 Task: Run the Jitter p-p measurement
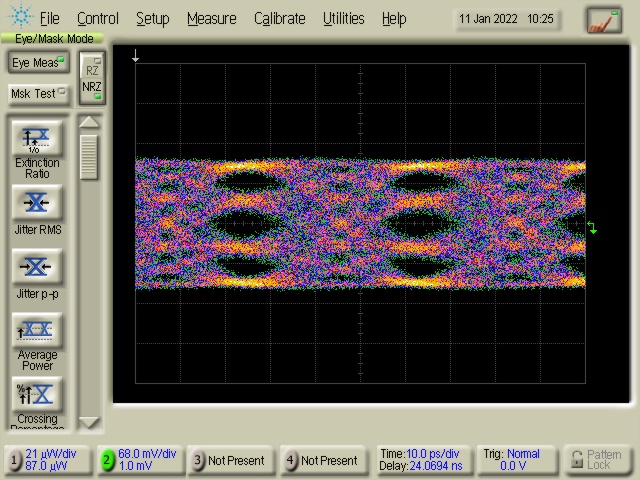tap(36, 267)
